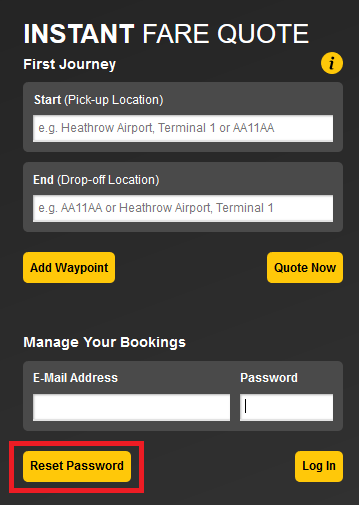
Task: Click the bold INSTANT word in heading
Action: [x=79, y=34]
